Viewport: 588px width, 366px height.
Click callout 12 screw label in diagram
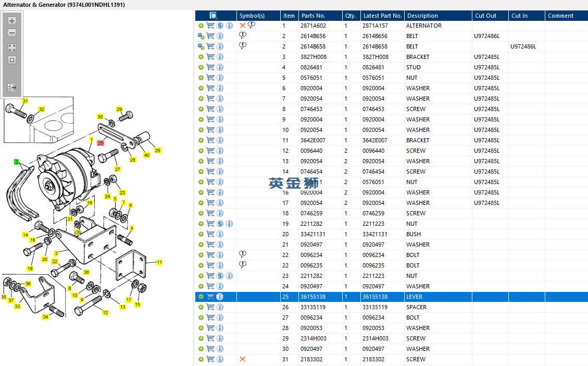coord(105,312)
